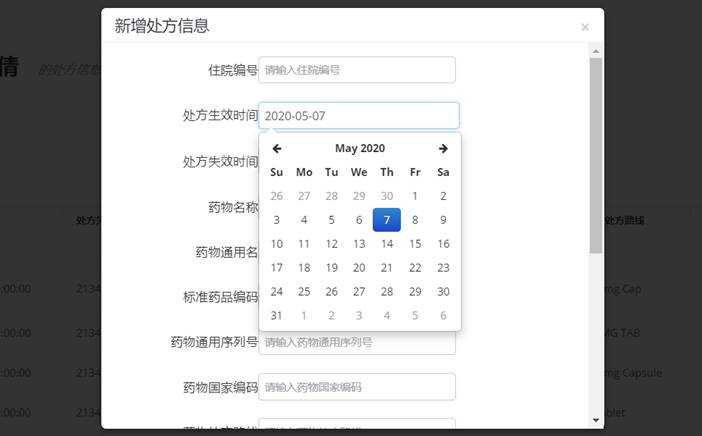Image resolution: width=702 pixels, height=436 pixels.
Task: Choose May 11 in the calendar
Action: tap(304, 244)
